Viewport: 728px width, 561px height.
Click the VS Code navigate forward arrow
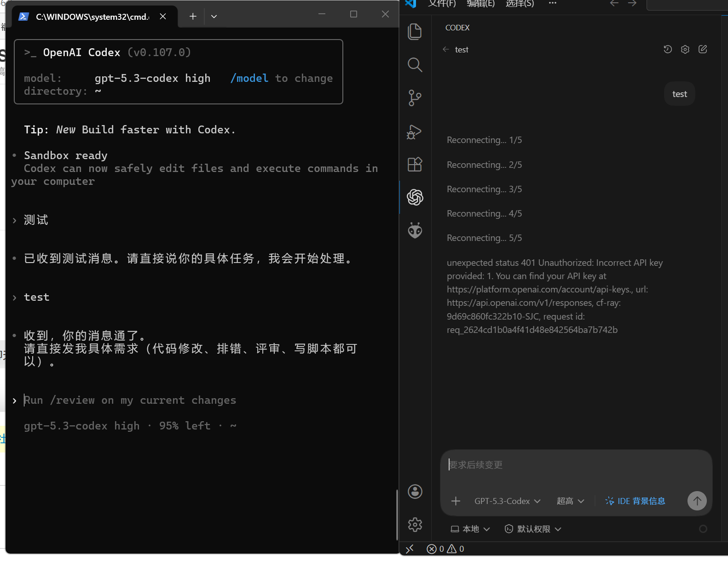click(x=632, y=3)
